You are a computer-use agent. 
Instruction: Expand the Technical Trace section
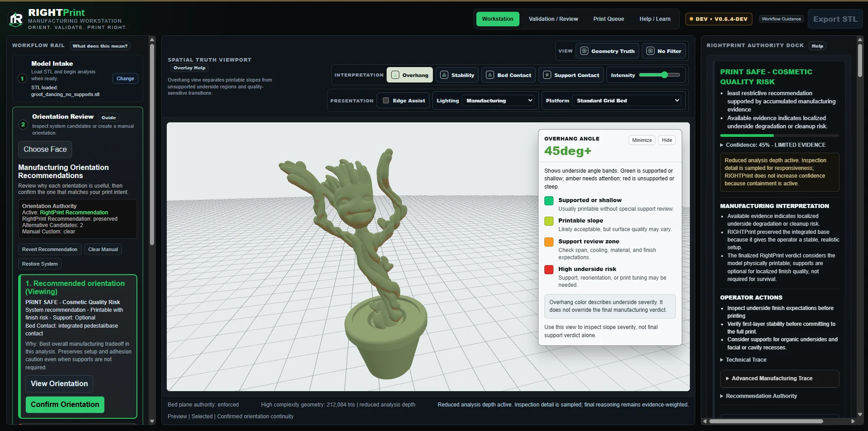(743, 360)
